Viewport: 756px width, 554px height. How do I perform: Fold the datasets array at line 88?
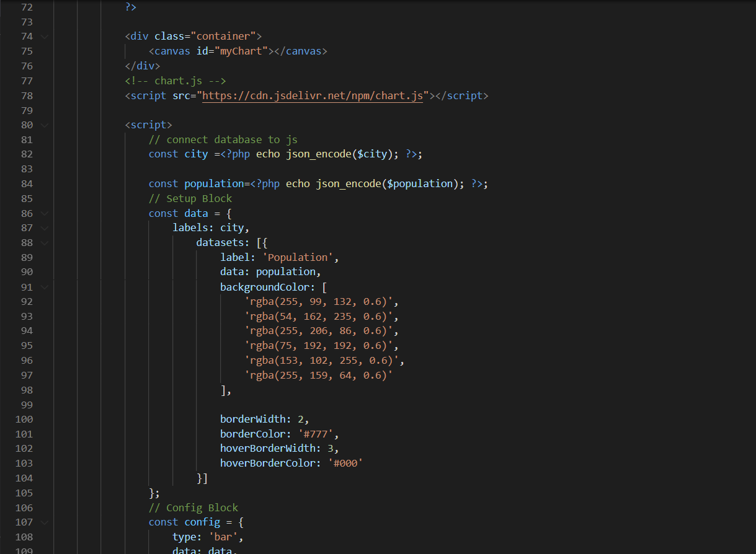(x=44, y=243)
